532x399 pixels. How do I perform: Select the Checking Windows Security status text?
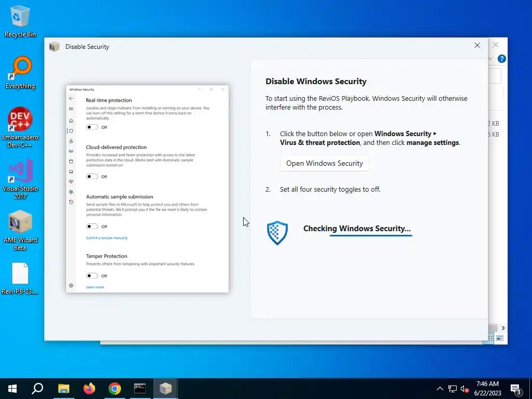click(356, 229)
